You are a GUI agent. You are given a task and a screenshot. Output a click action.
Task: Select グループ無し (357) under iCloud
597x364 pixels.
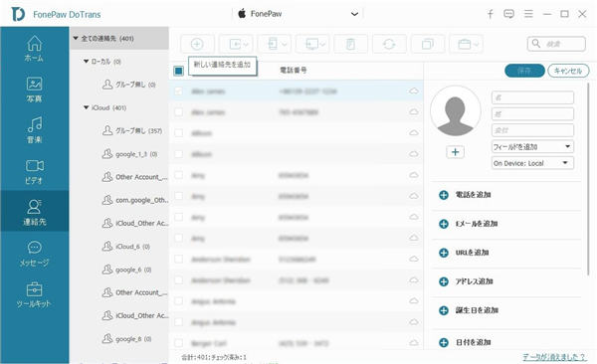(x=132, y=130)
